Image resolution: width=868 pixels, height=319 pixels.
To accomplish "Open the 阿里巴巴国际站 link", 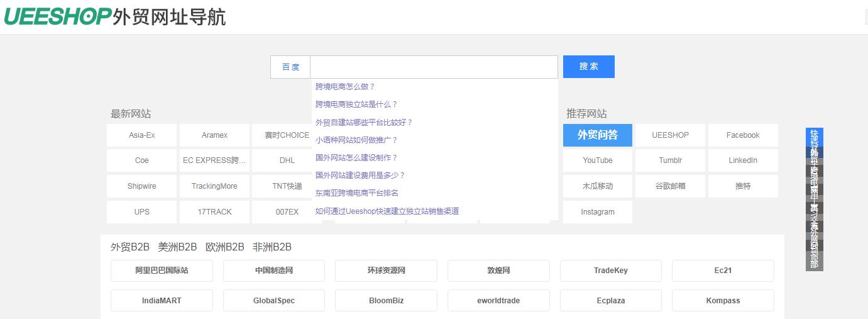I will (162, 271).
